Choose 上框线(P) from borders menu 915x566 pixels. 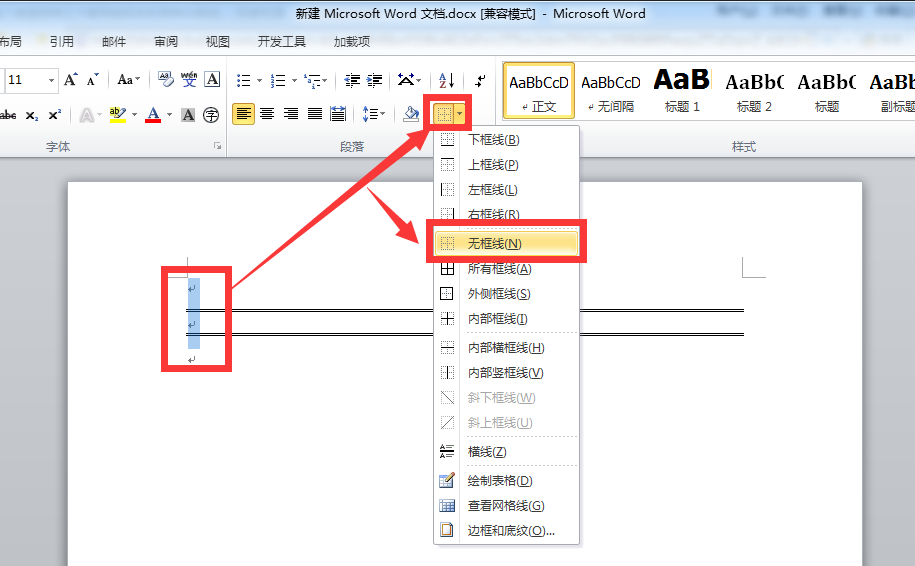507,165
